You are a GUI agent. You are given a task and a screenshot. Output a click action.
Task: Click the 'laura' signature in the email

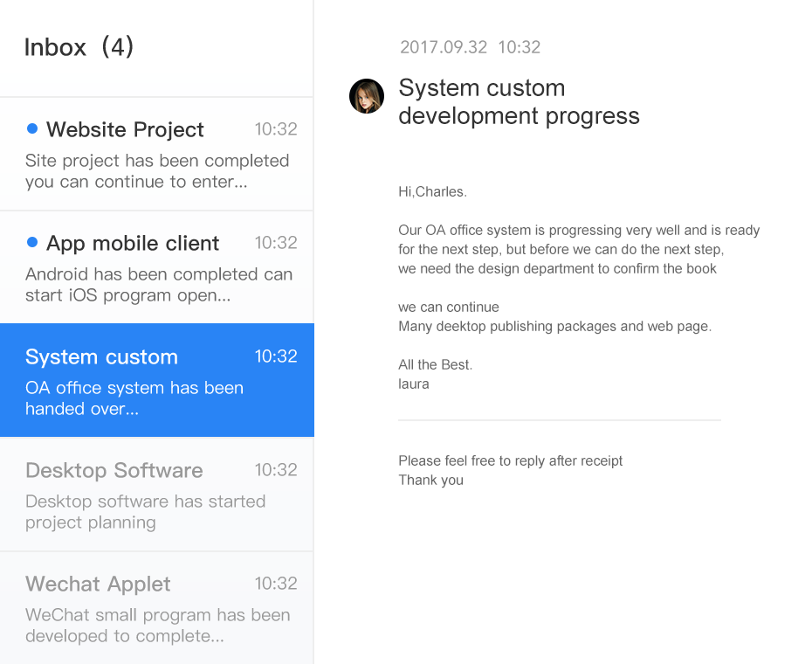coord(413,384)
